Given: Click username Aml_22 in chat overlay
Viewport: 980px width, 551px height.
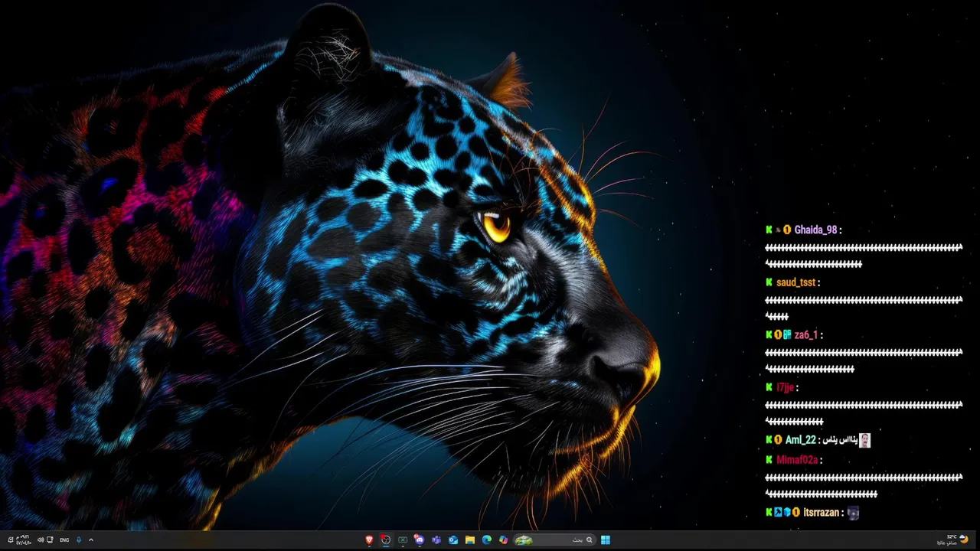Looking at the screenshot, I should coord(800,440).
